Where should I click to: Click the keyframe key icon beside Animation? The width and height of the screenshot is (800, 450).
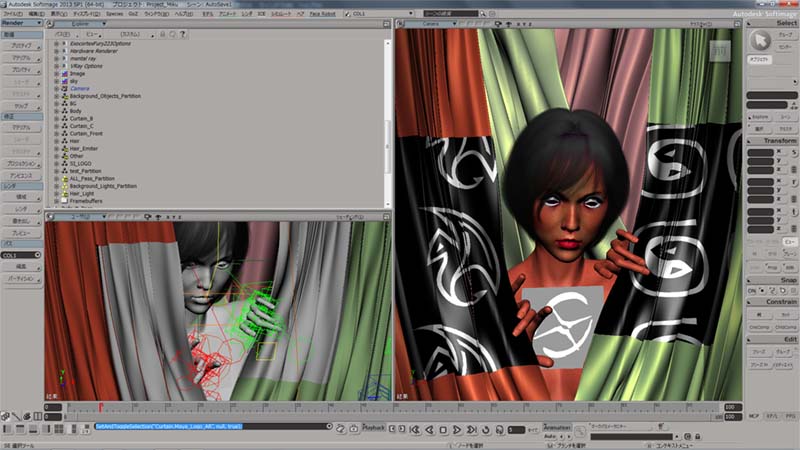pyautogui.click(x=579, y=433)
